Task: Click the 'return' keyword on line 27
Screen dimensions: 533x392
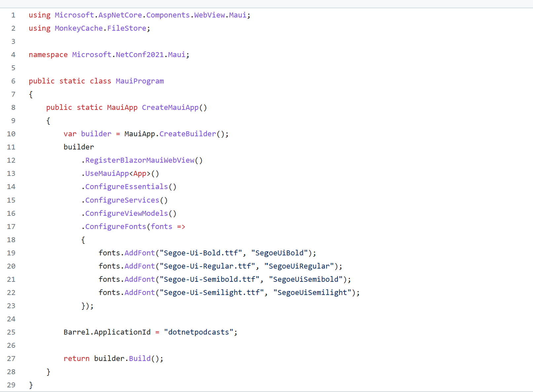Action: 77,359
